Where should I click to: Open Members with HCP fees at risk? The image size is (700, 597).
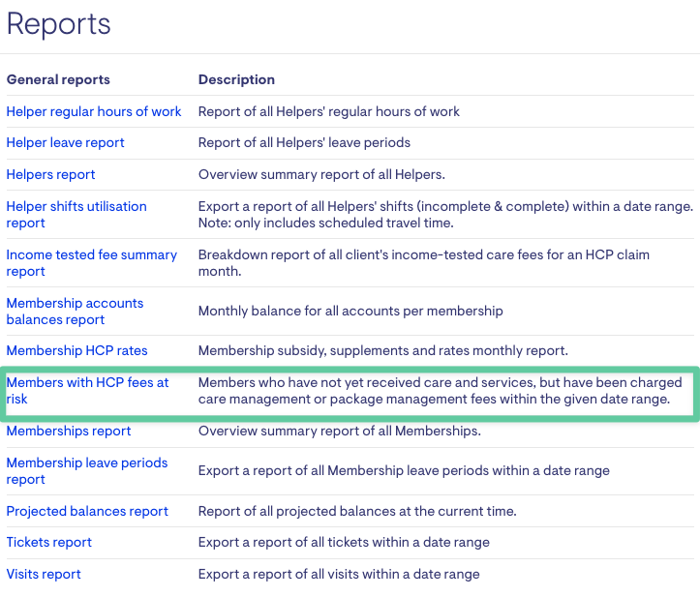coord(87,390)
